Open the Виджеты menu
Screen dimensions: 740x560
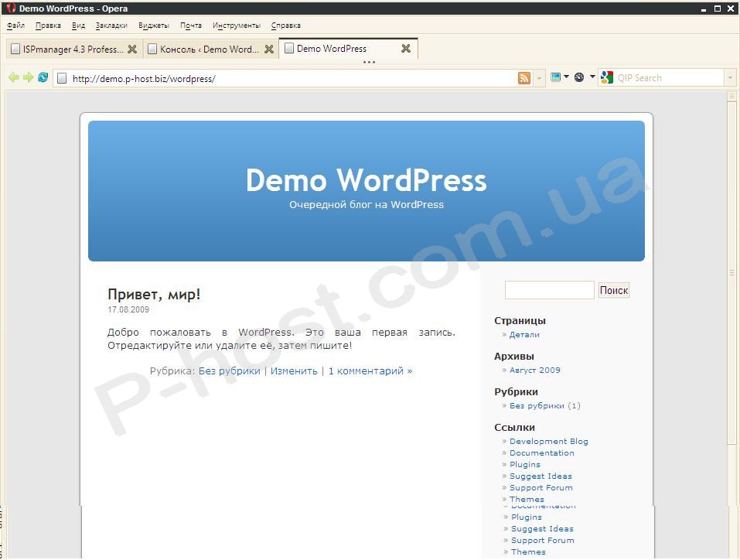(154, 26)
